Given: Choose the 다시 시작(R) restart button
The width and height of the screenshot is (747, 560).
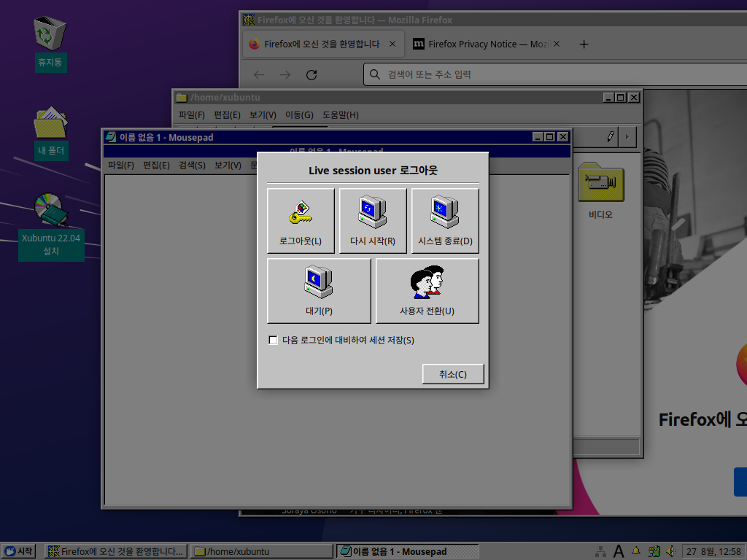Looking at the screenshot, I should pos(373,221).
